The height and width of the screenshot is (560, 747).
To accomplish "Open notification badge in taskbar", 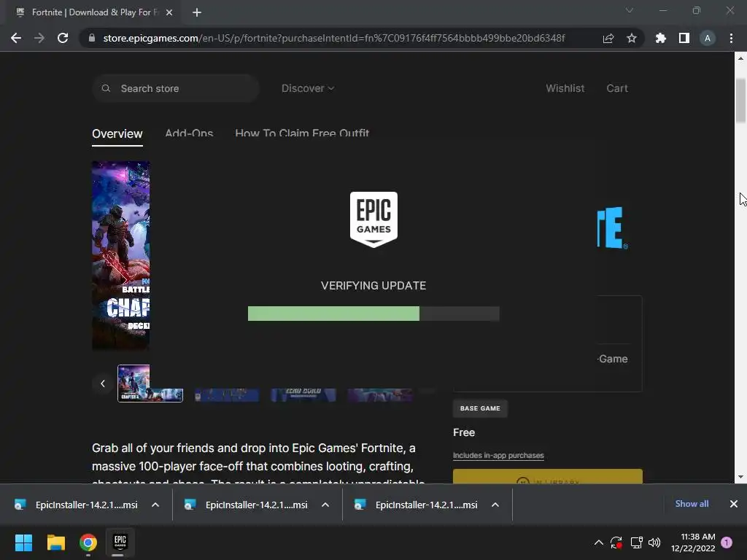I will (727, 542).
